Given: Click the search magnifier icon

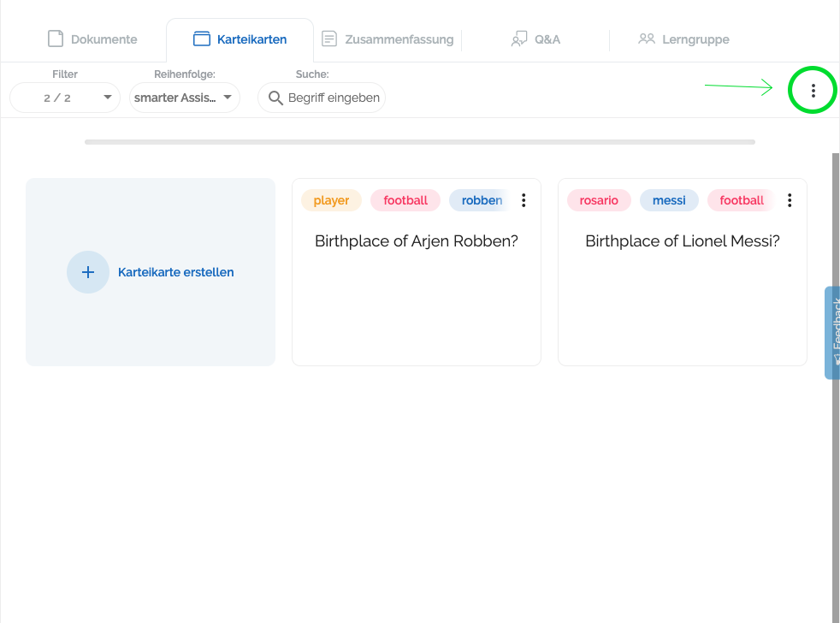Looking at the screenshot, I should pyautogui.click(x=275, y=98).
